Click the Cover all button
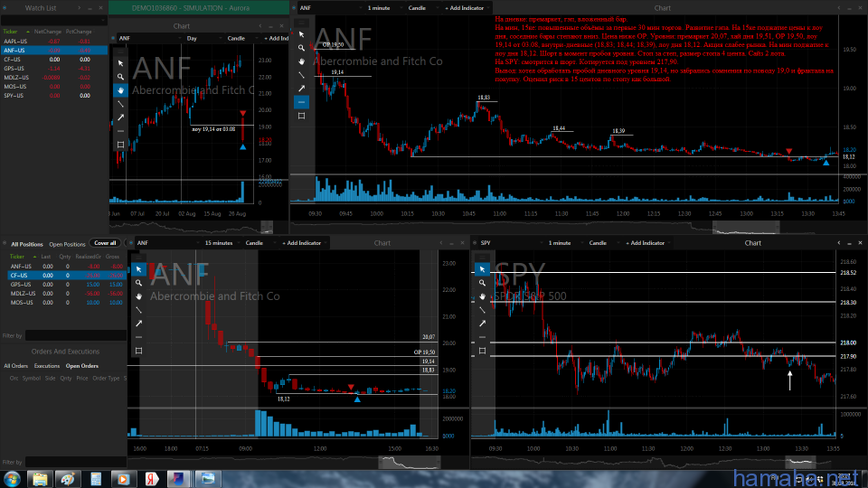This screenshot has height=488, width=868. coord(105,243)
